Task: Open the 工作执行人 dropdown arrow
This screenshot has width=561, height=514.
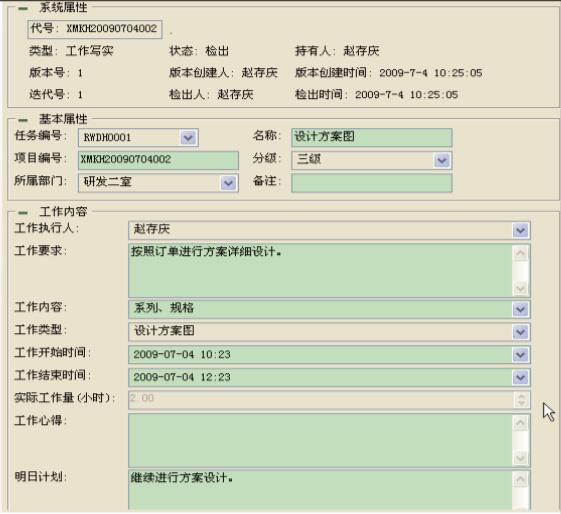Action: [521, 230]
